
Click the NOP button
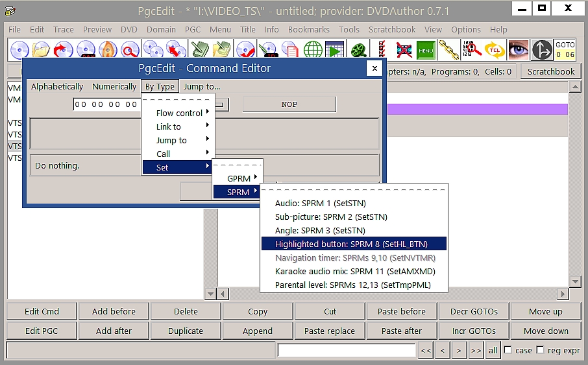(x=289, y=104)
